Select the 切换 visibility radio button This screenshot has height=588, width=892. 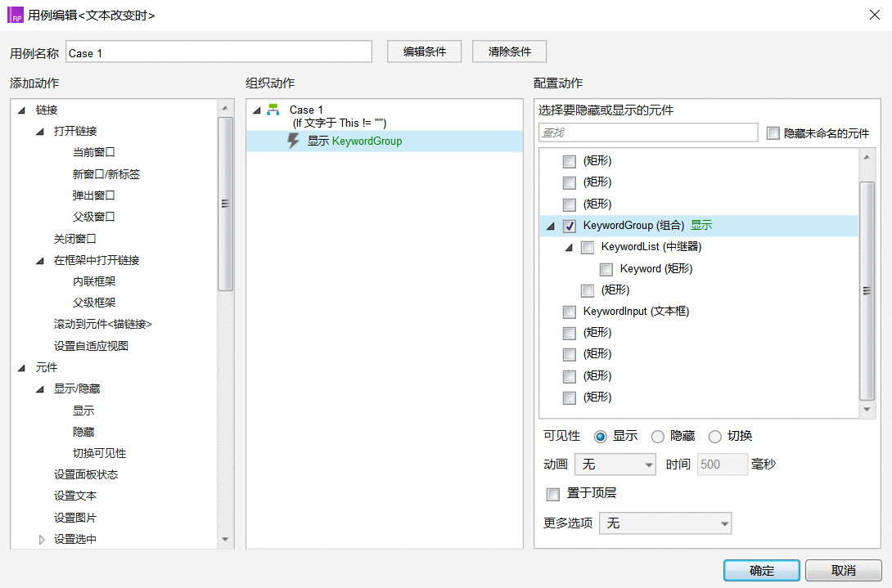[x=715, y=436]
